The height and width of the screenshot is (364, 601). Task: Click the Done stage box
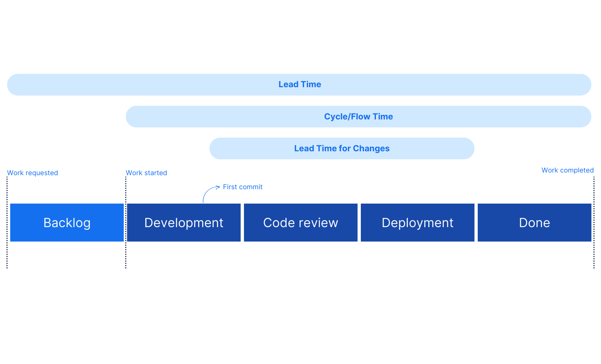[534, 223]
